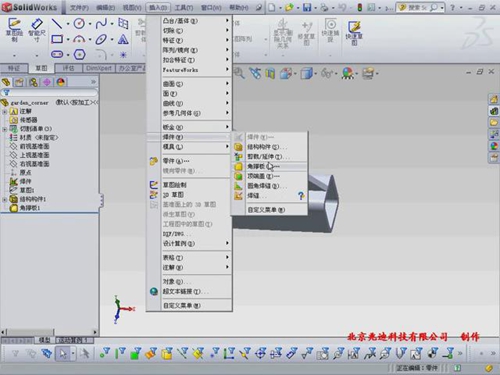
Task: Click the selection arrow tool in bottom toolbar
Action: click(62, 353)
